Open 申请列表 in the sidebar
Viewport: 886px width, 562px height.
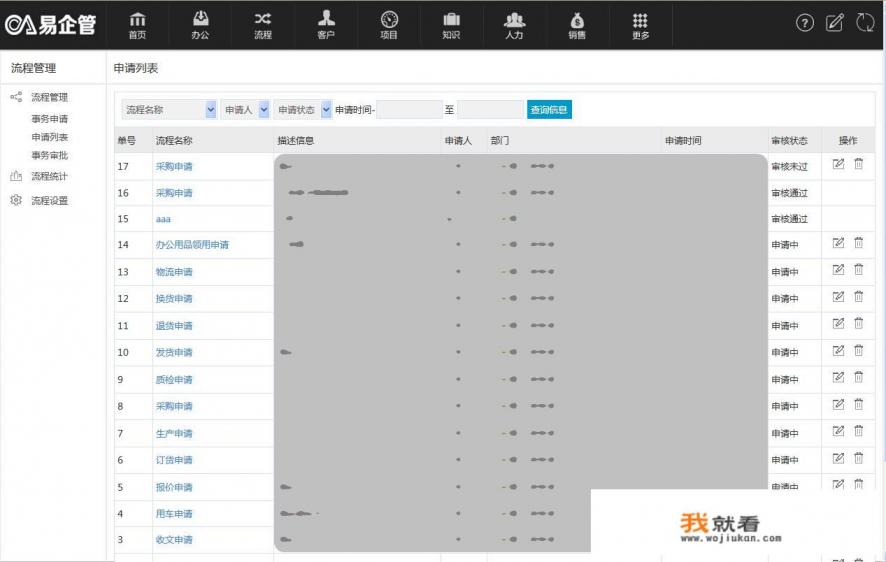[50, 137]
